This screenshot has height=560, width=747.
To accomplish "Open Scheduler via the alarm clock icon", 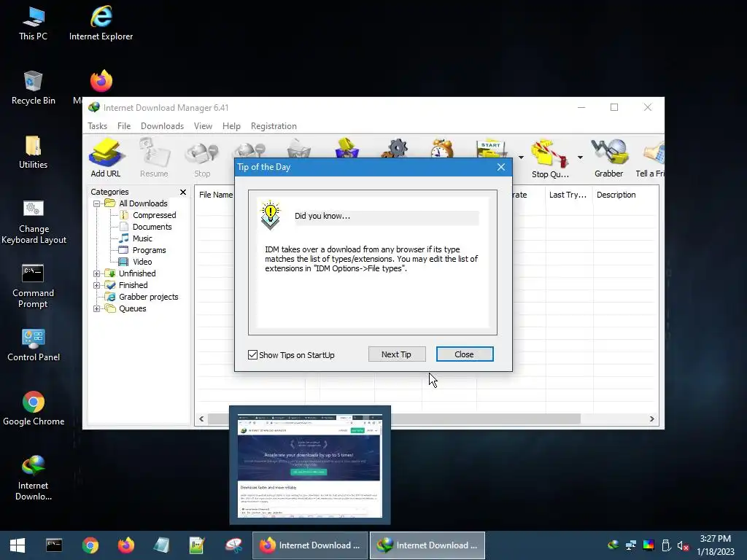I will point(441,148).
